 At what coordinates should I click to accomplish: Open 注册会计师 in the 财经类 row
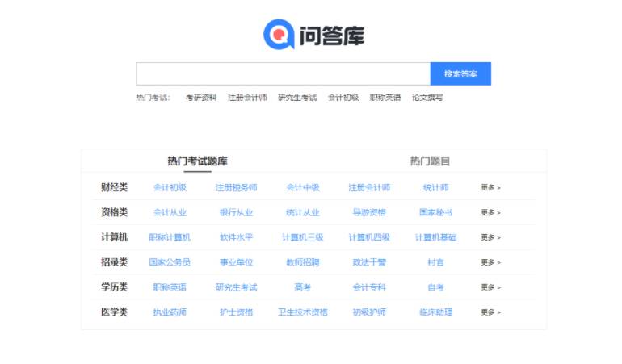click(x=369, y=187)
